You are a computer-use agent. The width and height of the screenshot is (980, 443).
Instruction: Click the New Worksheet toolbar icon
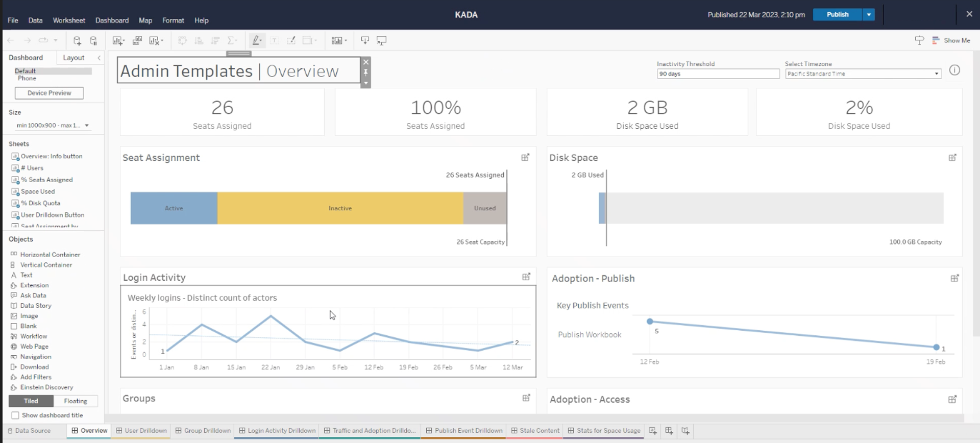click(118, 41)
